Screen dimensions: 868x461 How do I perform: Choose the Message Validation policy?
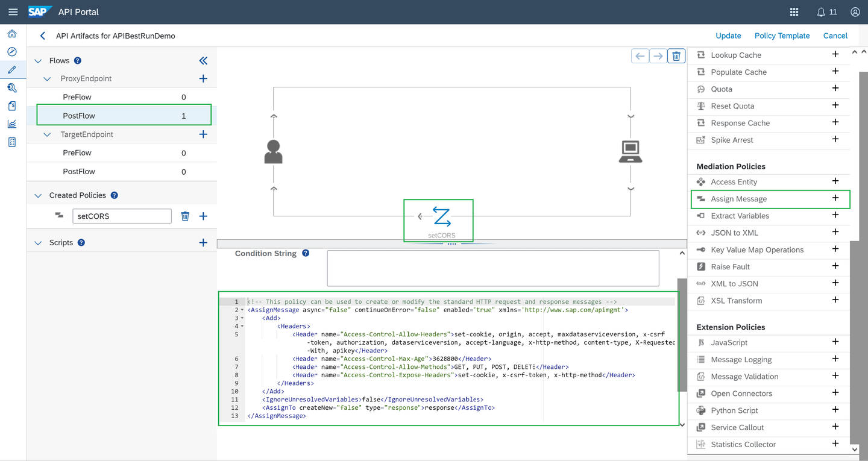[x=744, y=377]
